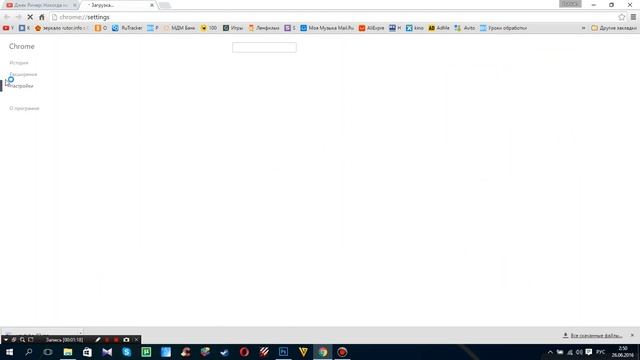Image resolution: width=640 pixels, height=360 pixels.
Task: Open the Windows Store taskbar icon
Action: click(87, 352)
